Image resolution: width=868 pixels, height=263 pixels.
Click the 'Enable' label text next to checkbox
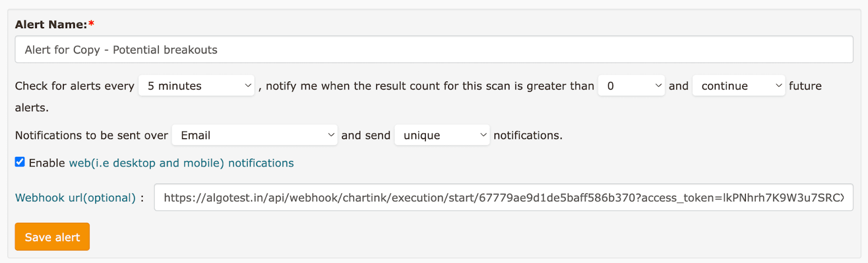coord(47,163)
